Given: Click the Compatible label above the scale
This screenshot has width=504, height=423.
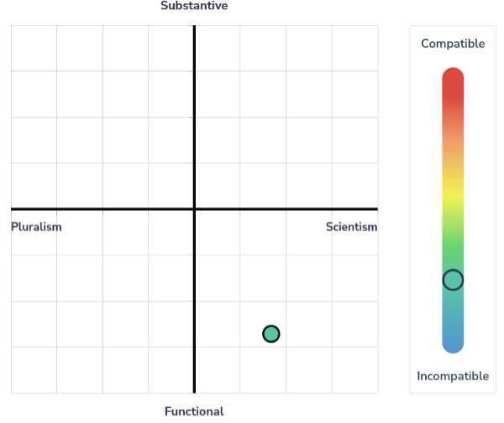Looking at the screenshot, I should click(x=453, y=44).
